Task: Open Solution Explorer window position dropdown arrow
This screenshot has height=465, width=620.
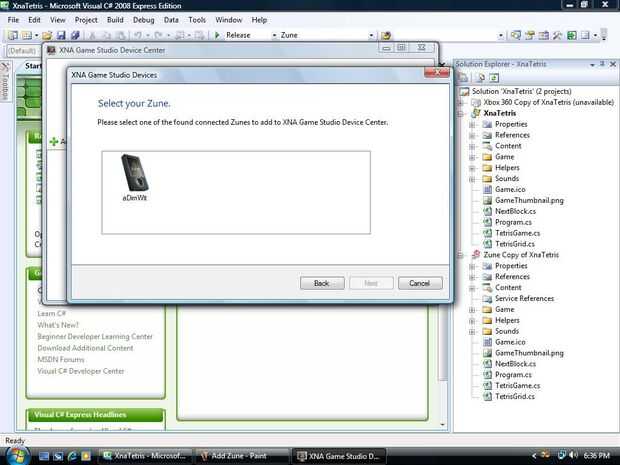Action: coord(592,64)
